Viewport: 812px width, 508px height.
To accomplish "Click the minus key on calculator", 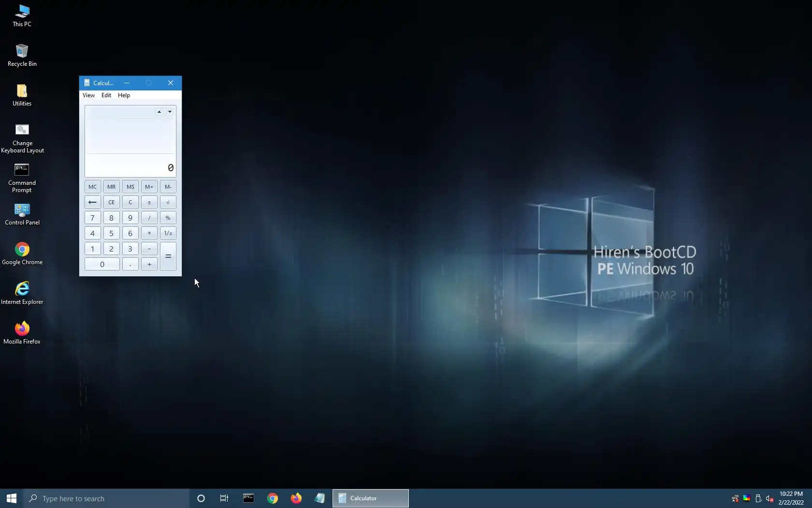I will tap(149, 249).
